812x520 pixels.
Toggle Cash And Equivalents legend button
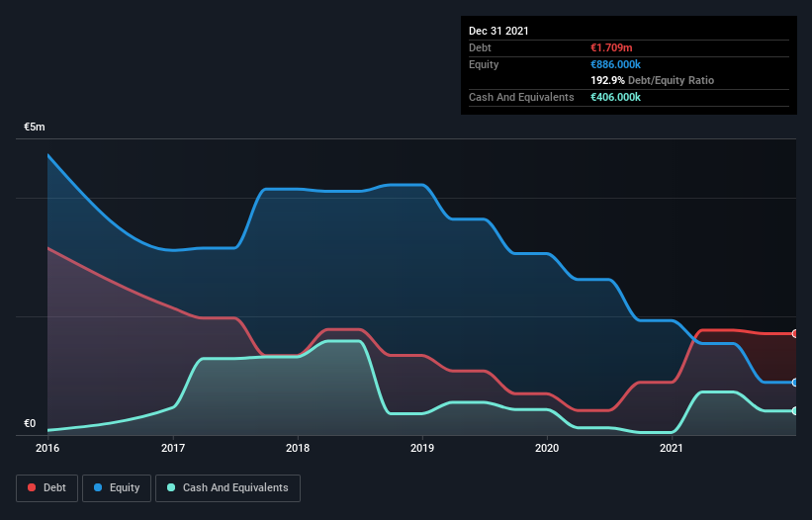(x=227, y=488)
